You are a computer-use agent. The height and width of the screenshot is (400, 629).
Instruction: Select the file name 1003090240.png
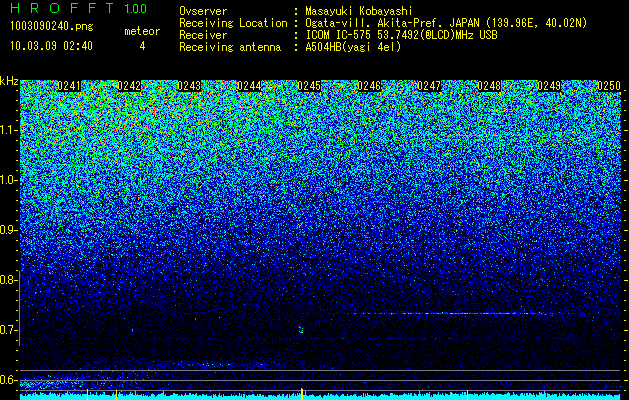click(52, 27)
